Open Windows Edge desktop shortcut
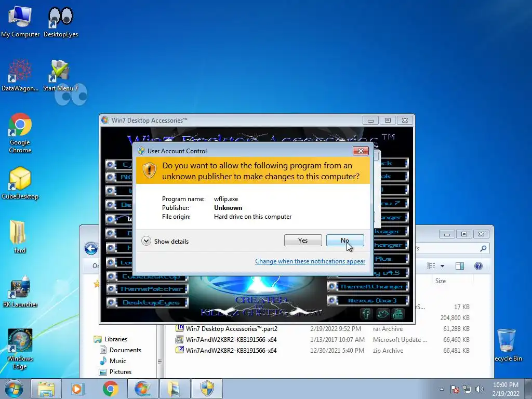 coord(20,349)
